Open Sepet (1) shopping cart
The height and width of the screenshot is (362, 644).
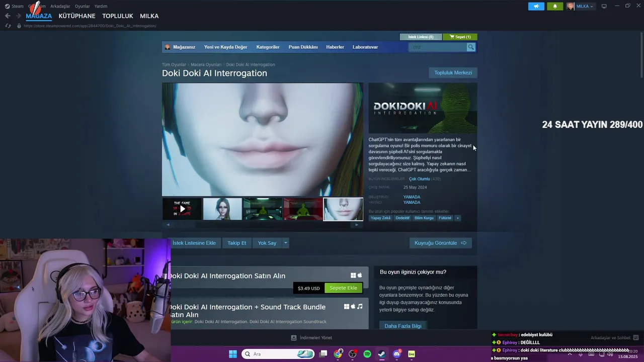(460, 37)
